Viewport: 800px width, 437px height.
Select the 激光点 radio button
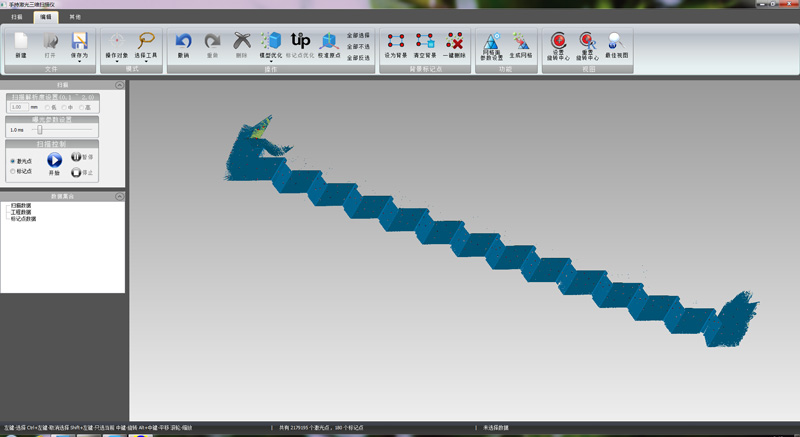(13, 160)
